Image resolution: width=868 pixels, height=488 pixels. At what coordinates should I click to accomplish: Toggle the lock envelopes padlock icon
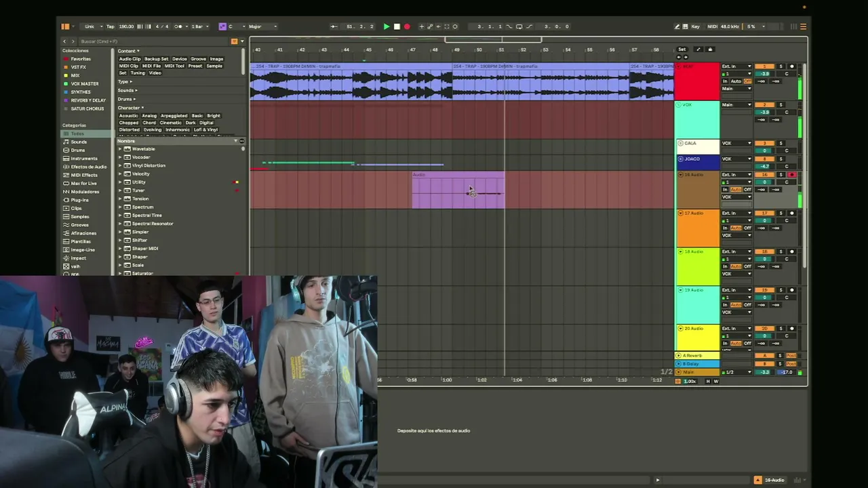click(x=710, y=49)
